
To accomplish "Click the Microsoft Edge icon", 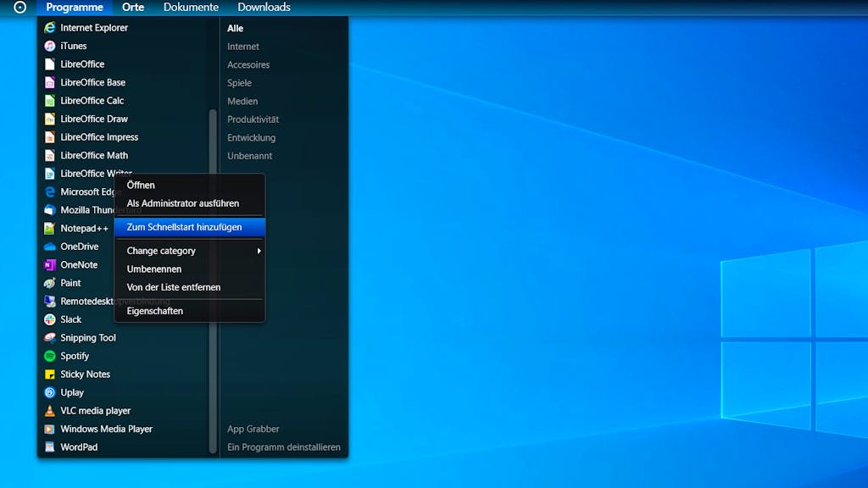I will (x=50, y=192).
